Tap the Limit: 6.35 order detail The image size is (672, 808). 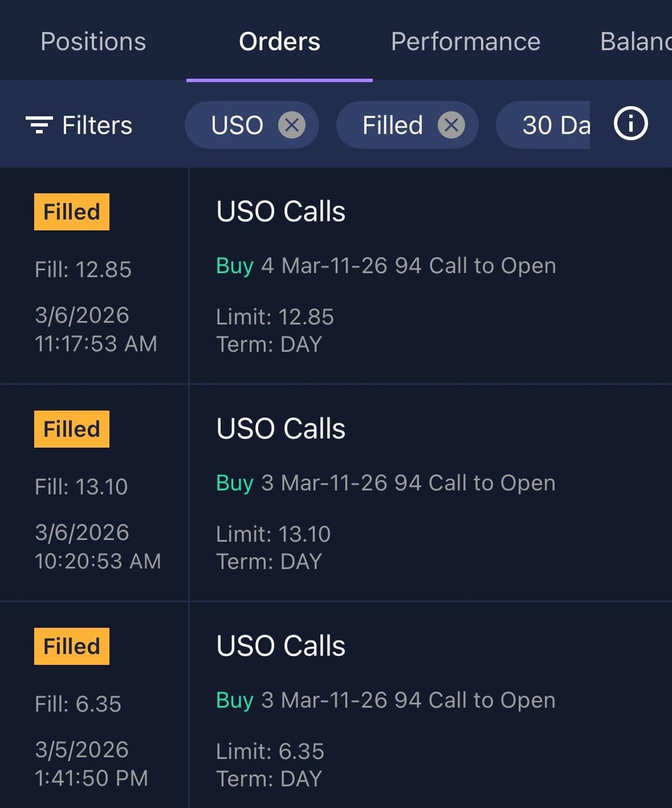pyautogui.click(x=270, y=751)
